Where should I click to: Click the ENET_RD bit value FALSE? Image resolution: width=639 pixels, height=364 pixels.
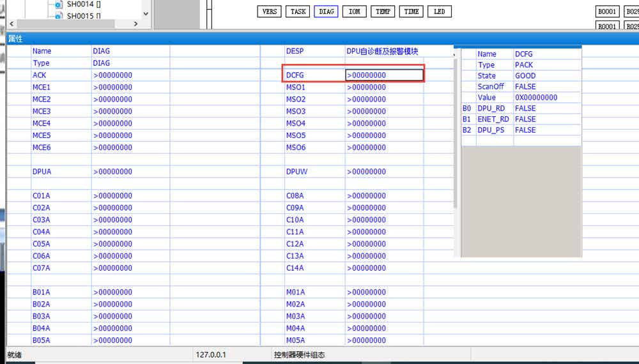point(525,119)
